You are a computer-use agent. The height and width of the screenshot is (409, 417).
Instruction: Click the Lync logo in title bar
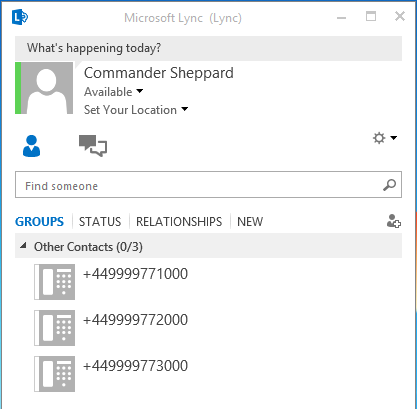[x=20, y=17]
